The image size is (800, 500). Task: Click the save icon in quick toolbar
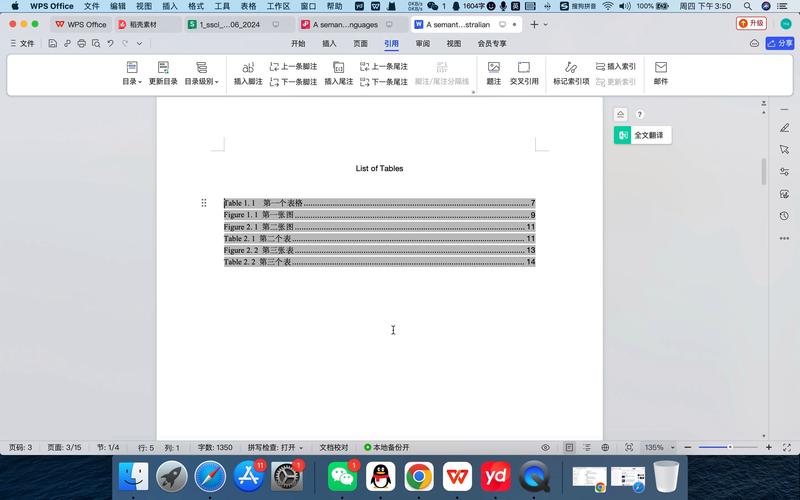coord(53,43)
